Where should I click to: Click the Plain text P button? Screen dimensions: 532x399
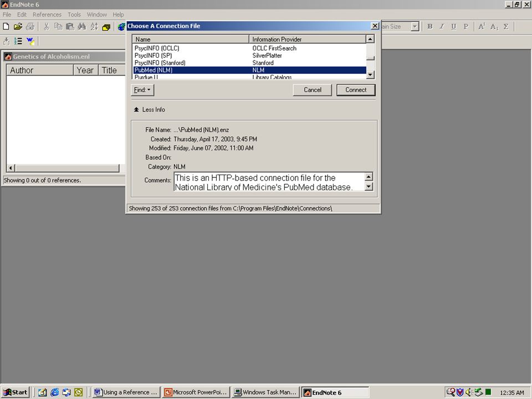466,27
